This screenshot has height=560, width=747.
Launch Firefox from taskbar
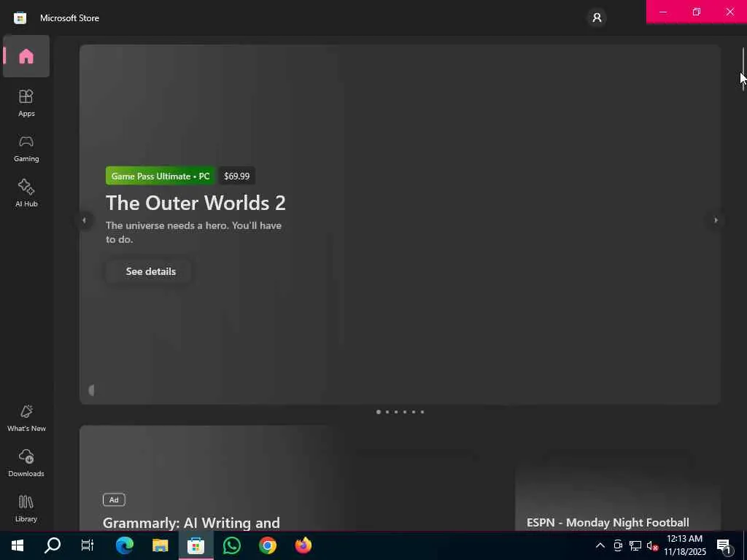[x=303, y=545]
